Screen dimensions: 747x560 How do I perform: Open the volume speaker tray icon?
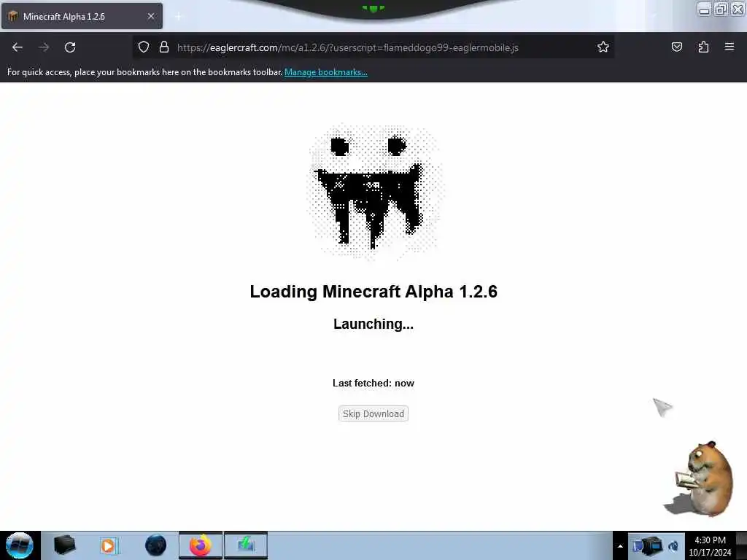[x=673, y=546]
